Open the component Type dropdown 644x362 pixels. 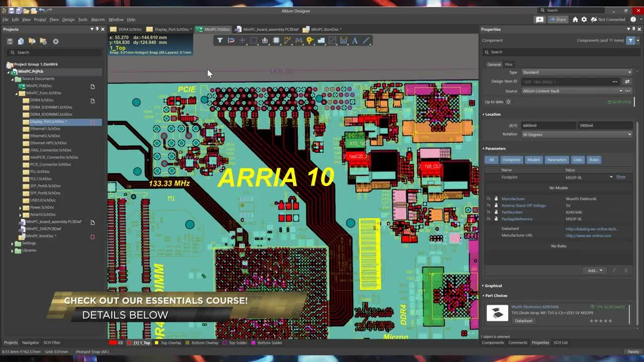click(629, 72)
